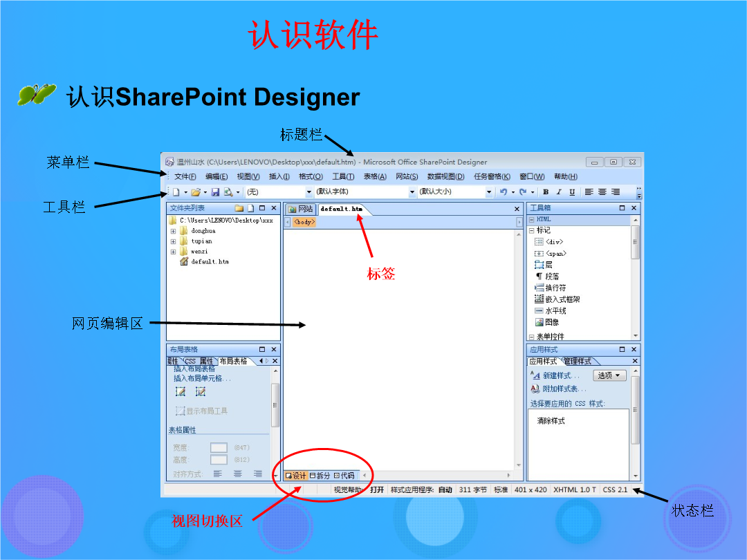Image resolution: width=747 pixels, height=560 pixels.
Task: Toggle Bold formatting
Action: pos(546,192)
